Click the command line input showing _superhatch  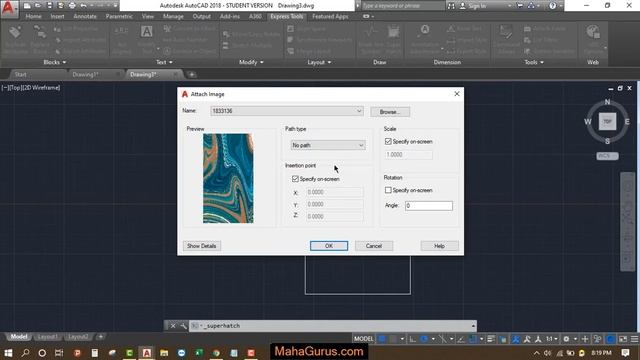point(332,326)
